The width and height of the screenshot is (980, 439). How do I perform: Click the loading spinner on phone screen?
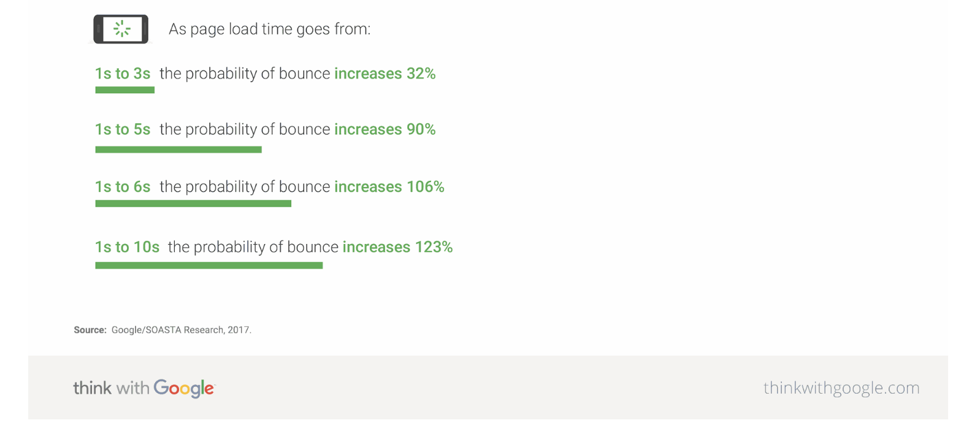pyautogui.click(x=122, y=29)
